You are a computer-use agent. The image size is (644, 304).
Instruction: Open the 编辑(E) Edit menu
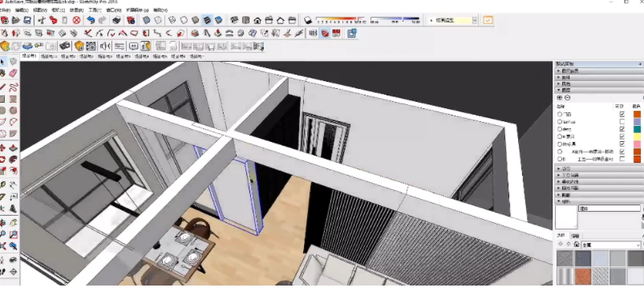tap(22, 10)
